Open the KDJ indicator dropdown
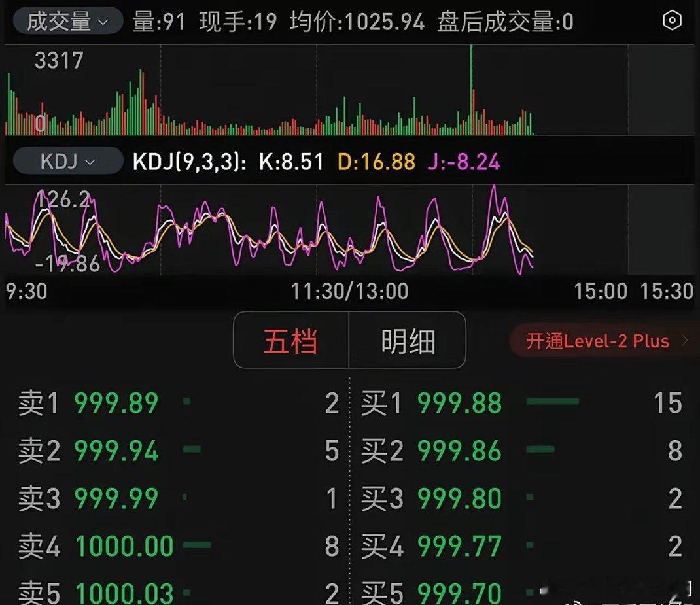Viewport: 700px width, 605px height. click(68, 161)
